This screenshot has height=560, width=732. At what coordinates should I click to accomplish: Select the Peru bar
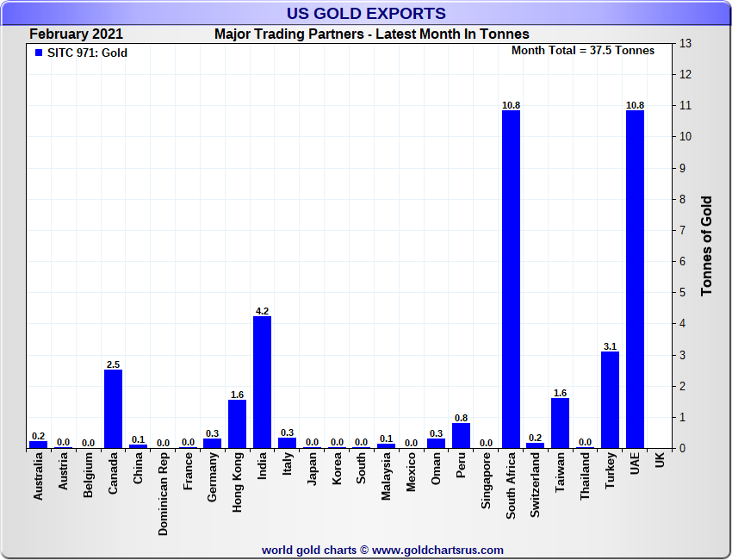462,436
